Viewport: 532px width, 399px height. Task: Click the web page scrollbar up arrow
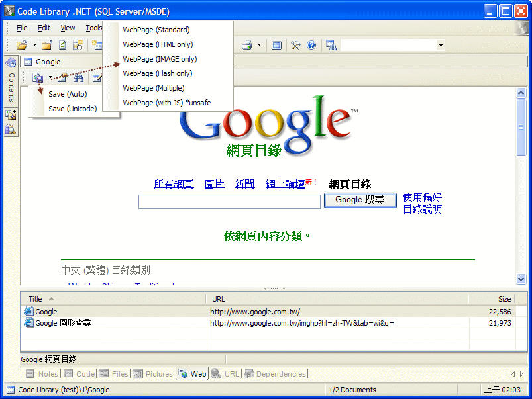pos(521,93)
